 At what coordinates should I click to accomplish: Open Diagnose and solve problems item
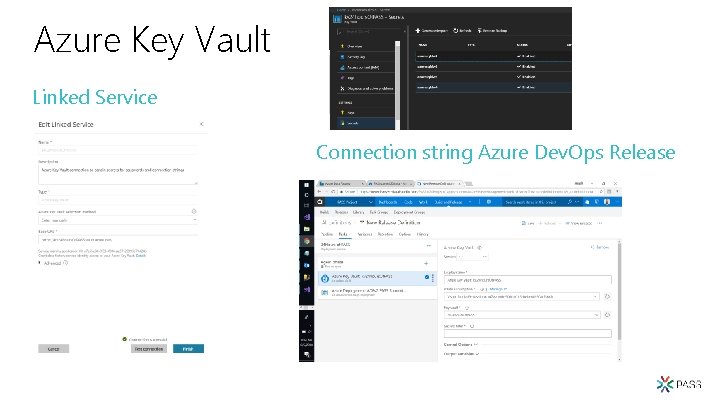(x=366, y=89)
